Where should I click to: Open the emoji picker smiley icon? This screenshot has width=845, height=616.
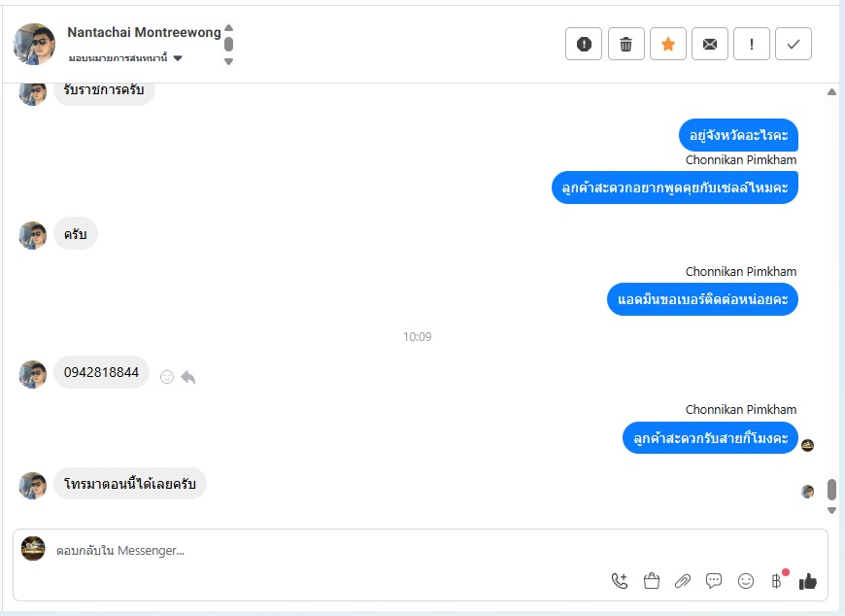(746, 580)
